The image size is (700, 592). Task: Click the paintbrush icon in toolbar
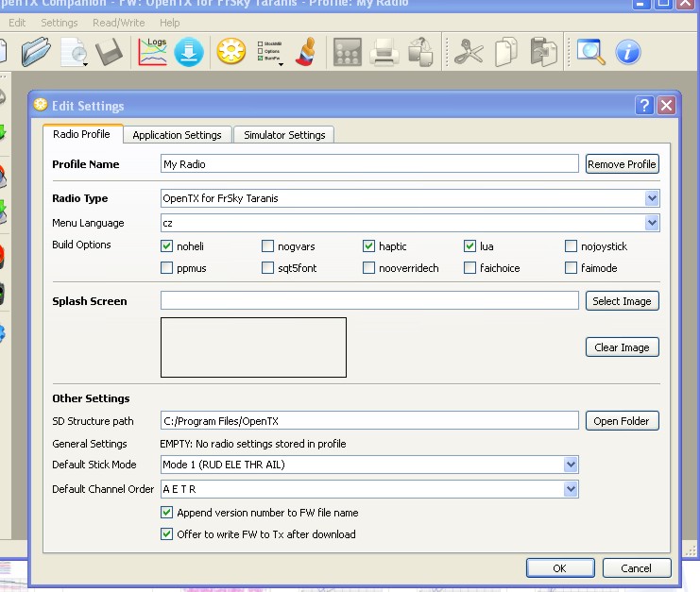[x=306, y=51]
